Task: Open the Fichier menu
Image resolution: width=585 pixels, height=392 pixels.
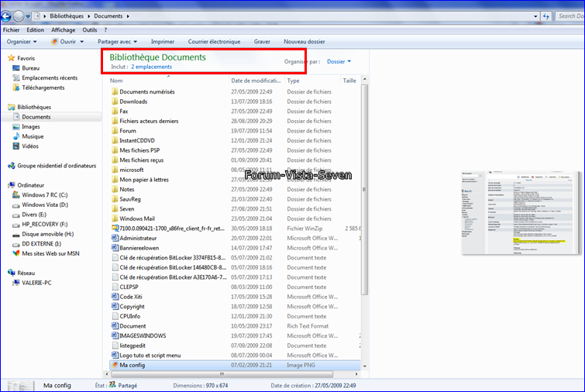Action: coord(11,30)
